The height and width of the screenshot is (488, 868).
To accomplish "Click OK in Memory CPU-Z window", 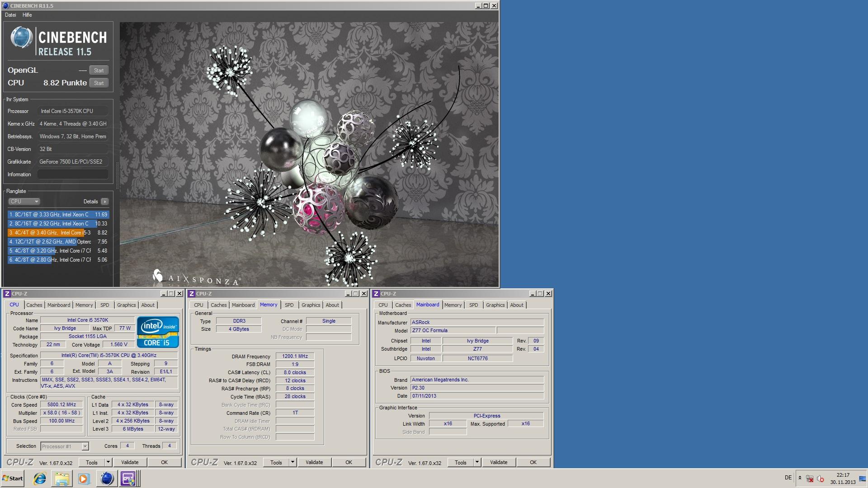I will point(349,462).
